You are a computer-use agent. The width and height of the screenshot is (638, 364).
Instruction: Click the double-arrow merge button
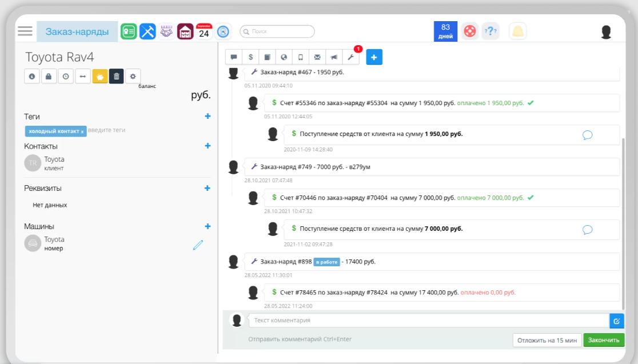82,77
